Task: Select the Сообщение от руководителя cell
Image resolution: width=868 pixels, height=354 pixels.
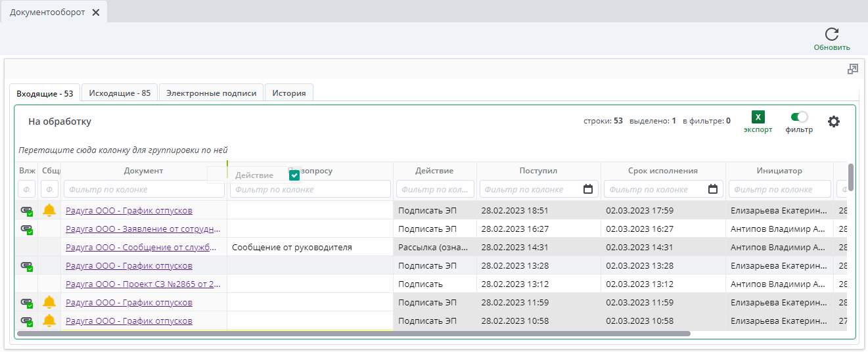Action: tap(310, 248)
